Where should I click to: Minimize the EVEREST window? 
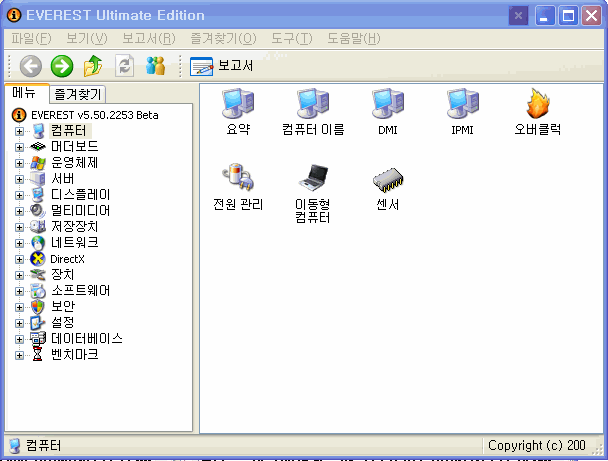coord(544,16)
